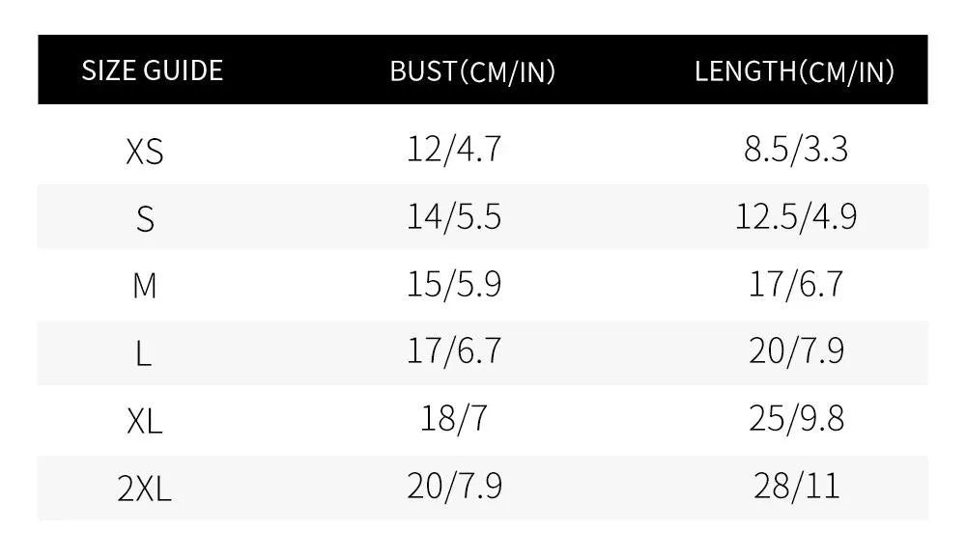Viewport: 966px width, 560px height.
Task: Click length value 20/7.9 for L
Action: (x=797, y=351)
